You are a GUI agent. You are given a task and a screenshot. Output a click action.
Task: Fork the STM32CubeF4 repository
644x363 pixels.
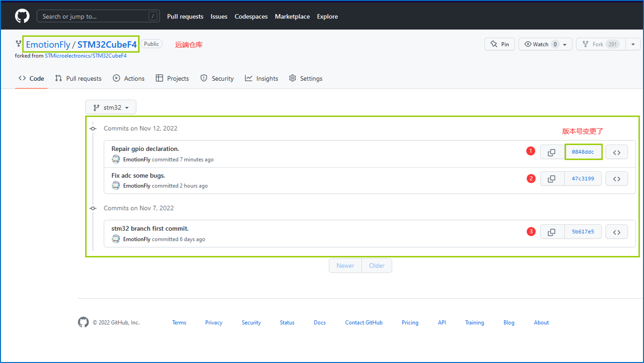(601, 44)
